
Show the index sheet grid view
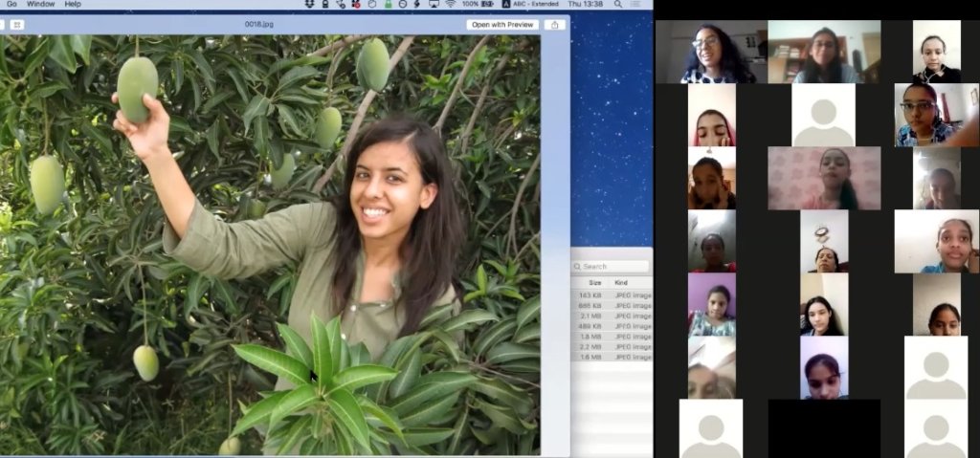tap(17, 25)
